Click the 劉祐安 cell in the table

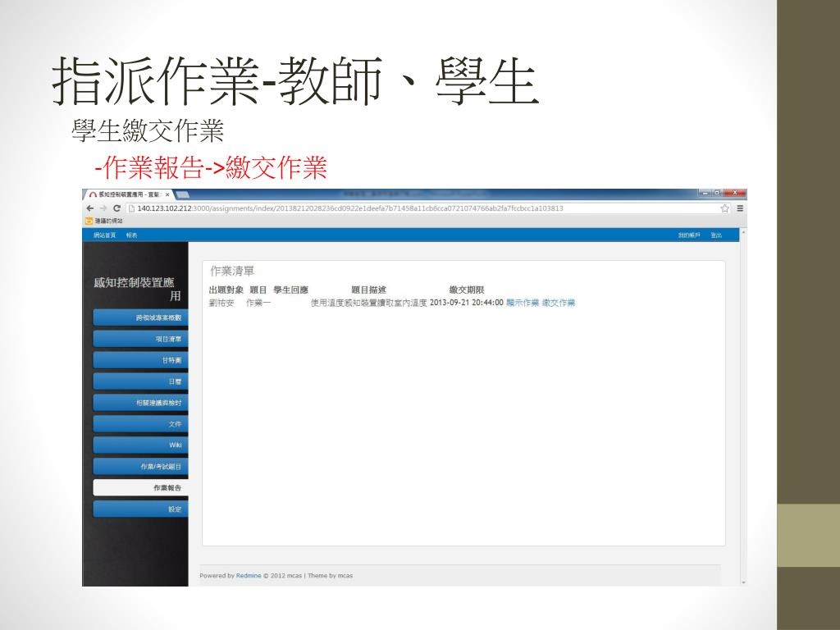[221, 304]
